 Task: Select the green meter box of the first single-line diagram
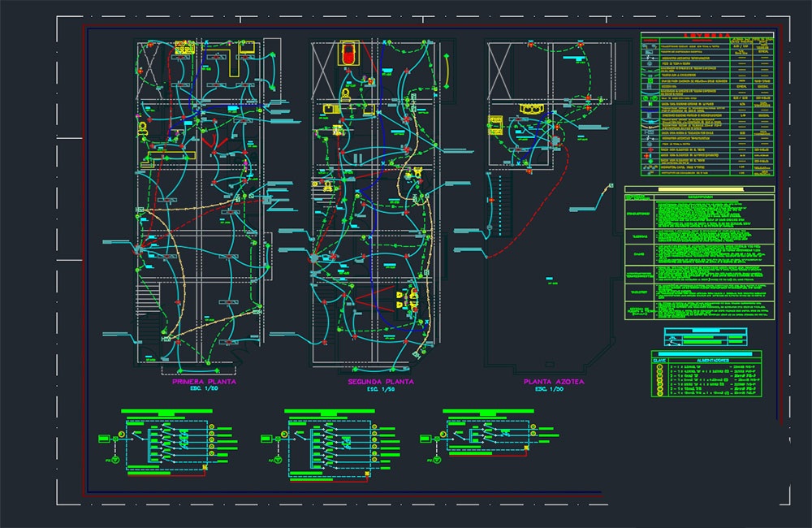coord(104,439)
